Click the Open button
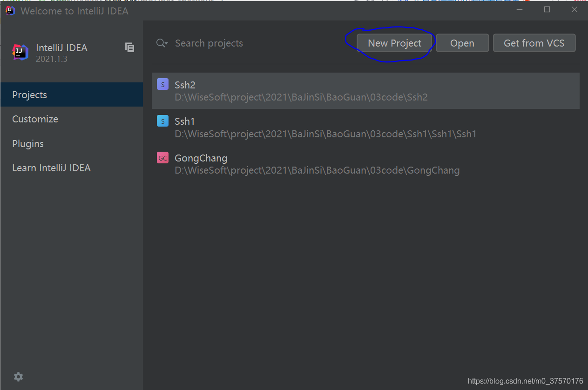The image size is (588, 390). (x=462, y=43)
